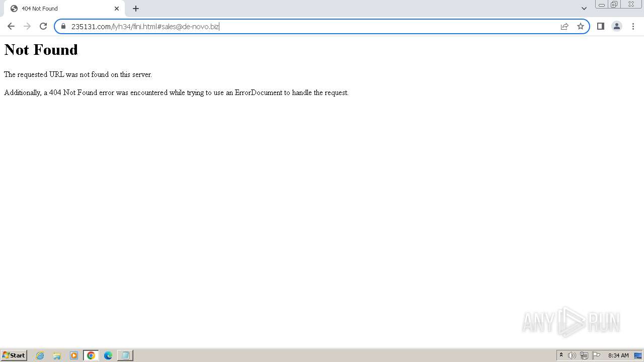644x362 pixels.
Task: View site info via lock icon
Action: 63,26
